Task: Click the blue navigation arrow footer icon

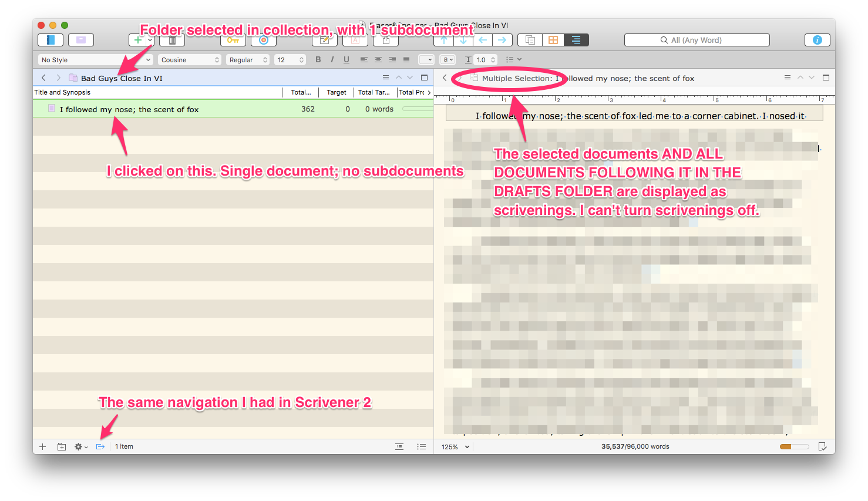Action: pos(100,446)
